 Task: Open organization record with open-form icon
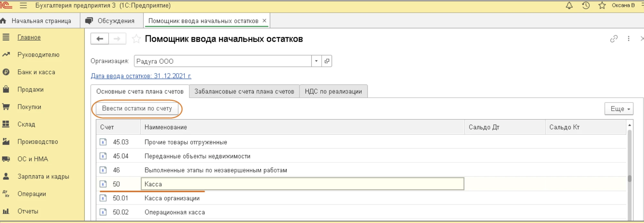pyautogui.click(x=327, y=61)
